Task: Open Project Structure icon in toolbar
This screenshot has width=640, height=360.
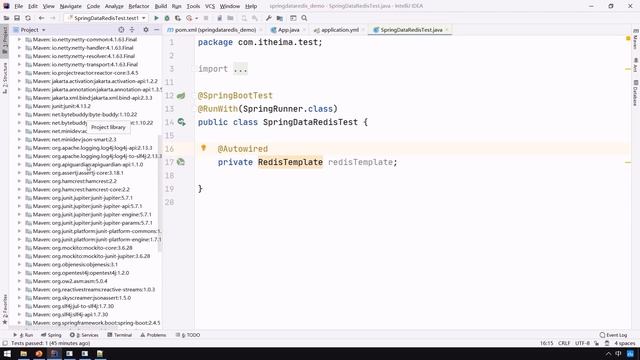Action: coord(280,18)
